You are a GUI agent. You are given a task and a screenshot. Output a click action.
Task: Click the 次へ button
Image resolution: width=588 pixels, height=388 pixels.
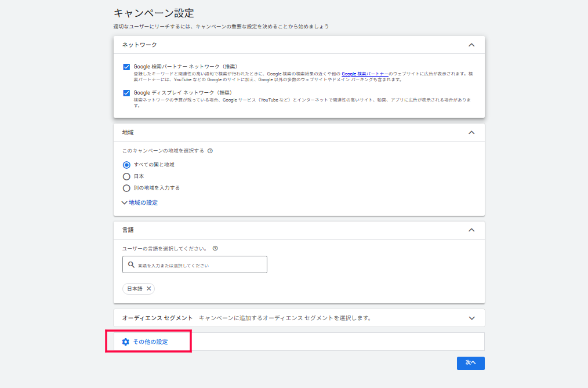tap(470, 363)
